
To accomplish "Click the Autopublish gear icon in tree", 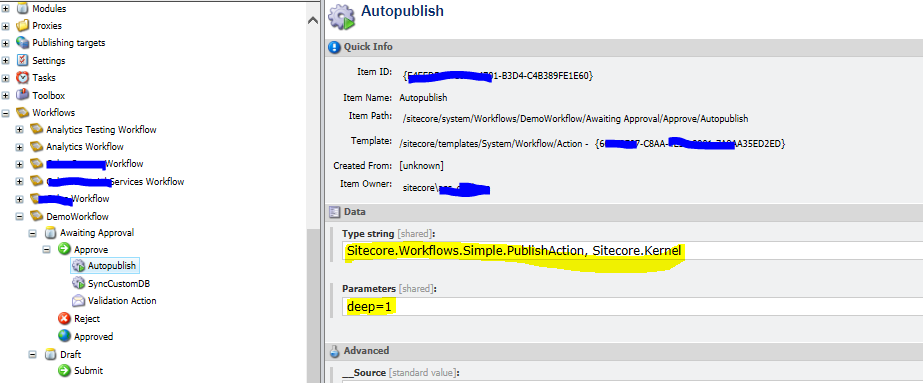I will click(x=78, y=266).
